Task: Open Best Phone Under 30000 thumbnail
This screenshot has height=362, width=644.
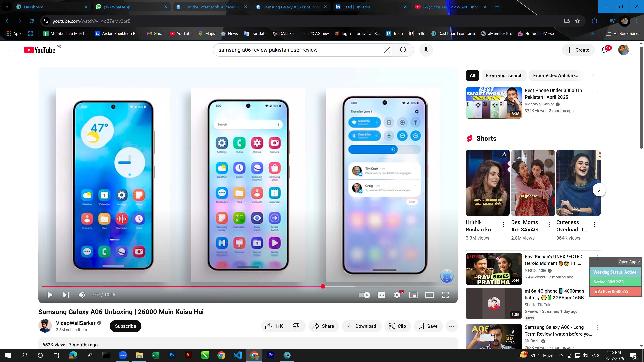Action: point(494,103)
